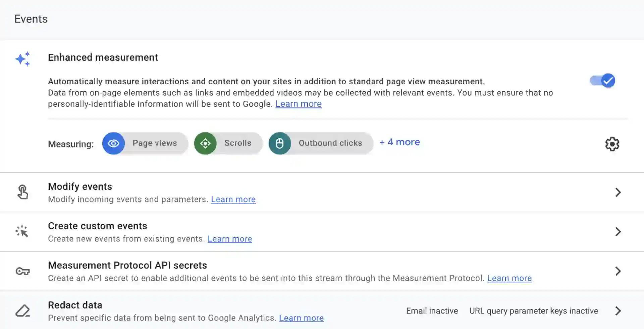Open the Redact data title
Screen dimensions: 644x329
75,305
